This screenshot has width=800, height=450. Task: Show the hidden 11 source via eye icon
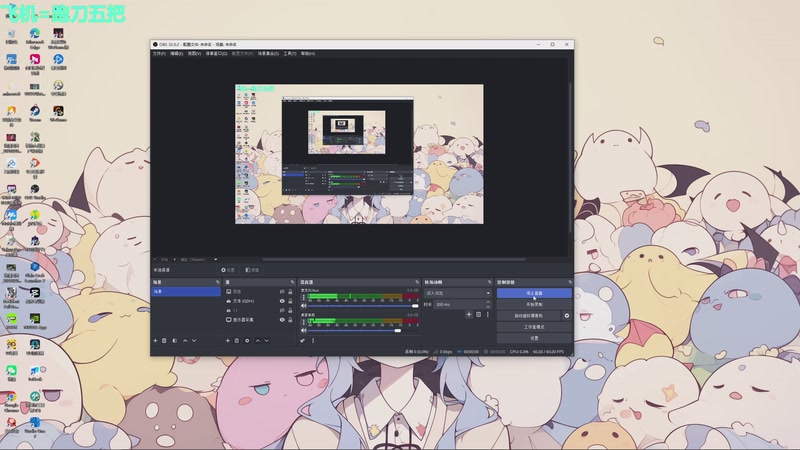coord(282,310)
